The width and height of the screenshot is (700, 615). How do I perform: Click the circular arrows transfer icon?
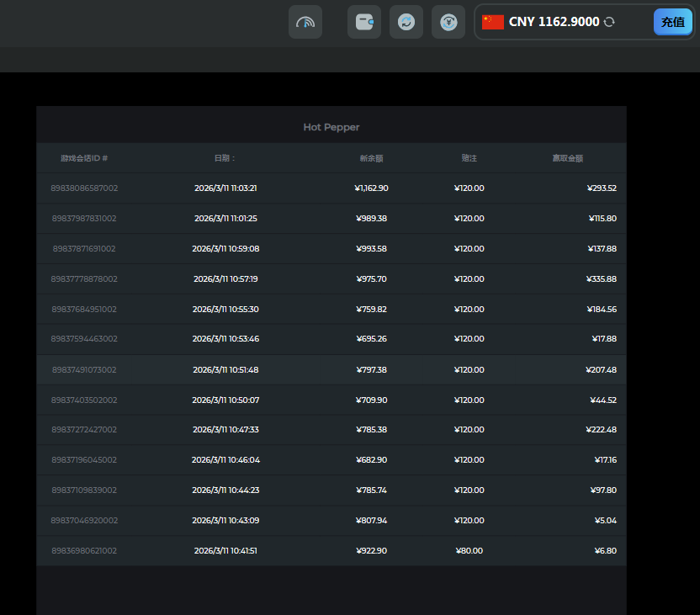[406, 22]
